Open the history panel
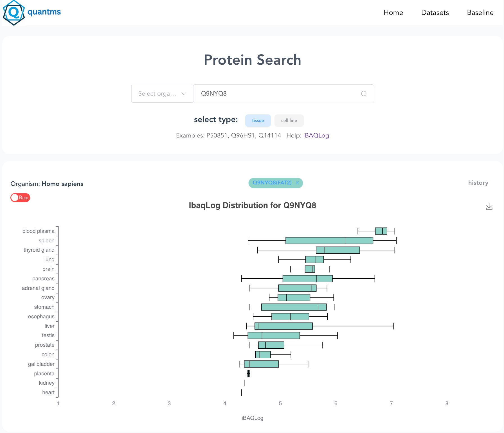504x433 pixels. click(x=478, y=183)
